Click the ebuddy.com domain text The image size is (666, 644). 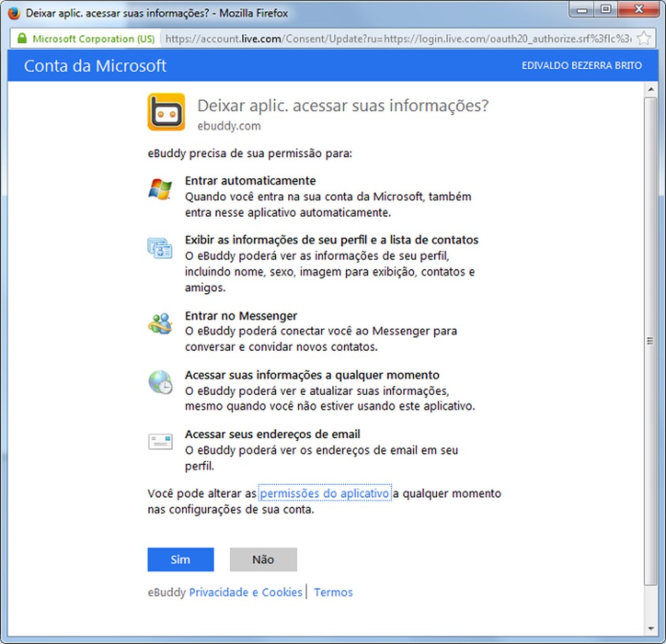point(229,126)
